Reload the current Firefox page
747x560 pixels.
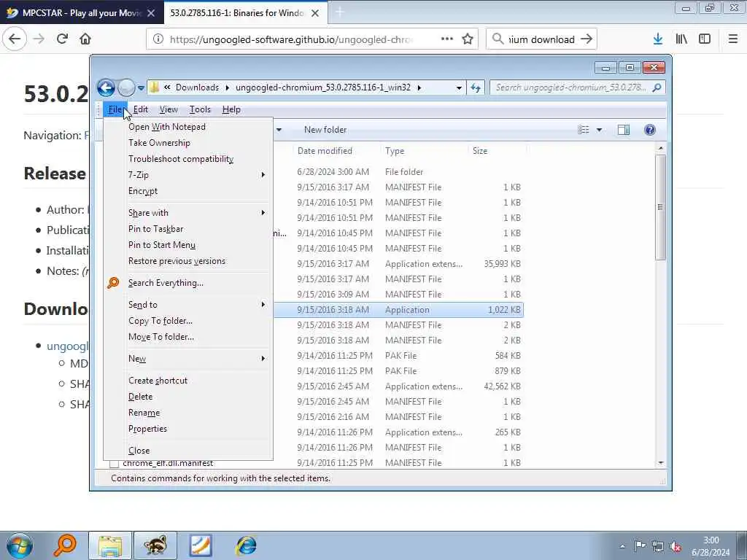[x=62, y=39]
